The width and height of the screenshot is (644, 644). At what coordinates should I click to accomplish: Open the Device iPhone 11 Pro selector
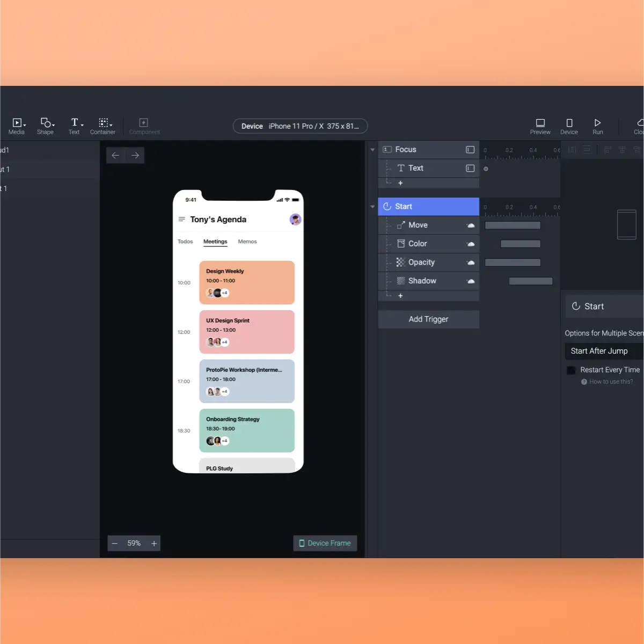[x=301, y=126]
